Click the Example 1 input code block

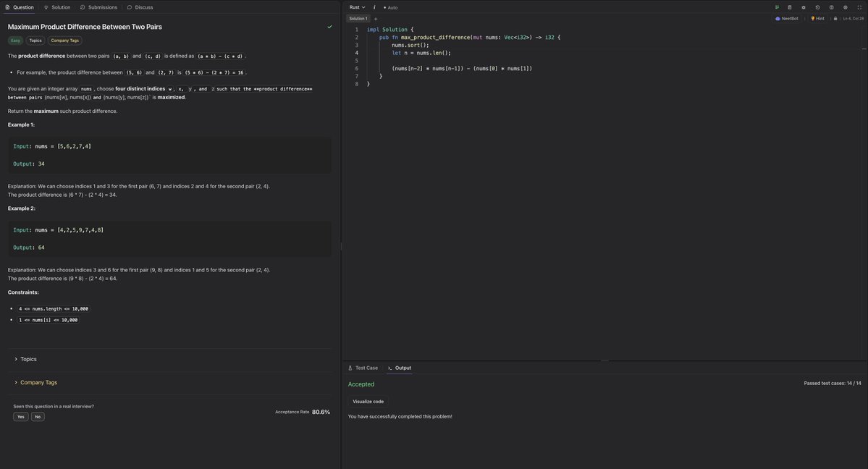point(169,155)
